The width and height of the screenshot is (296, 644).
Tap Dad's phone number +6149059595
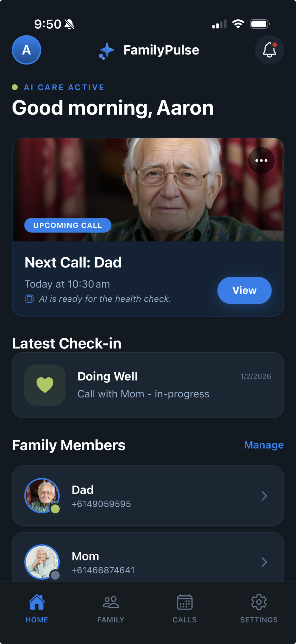pyautogui.click(x=101, y=504)
